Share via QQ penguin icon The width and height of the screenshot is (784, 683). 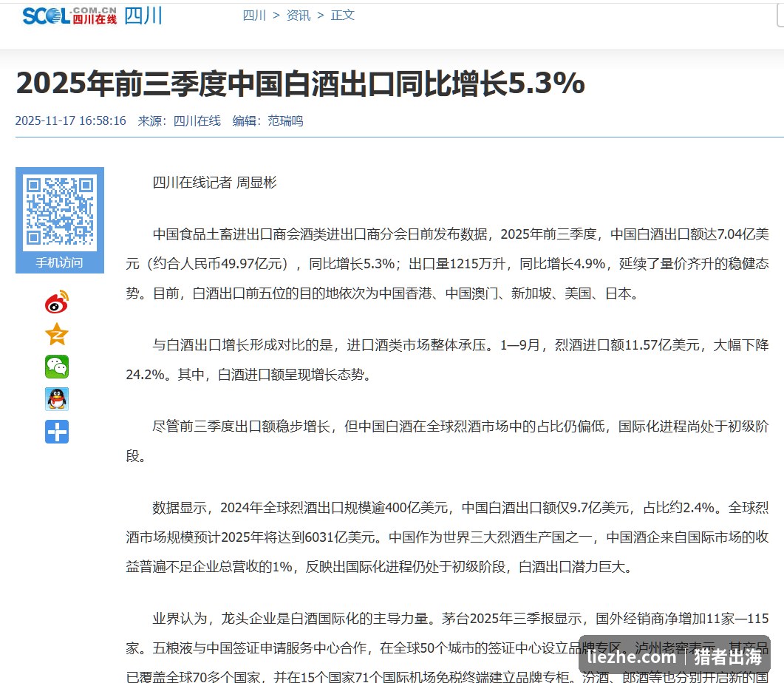point(56,399)
